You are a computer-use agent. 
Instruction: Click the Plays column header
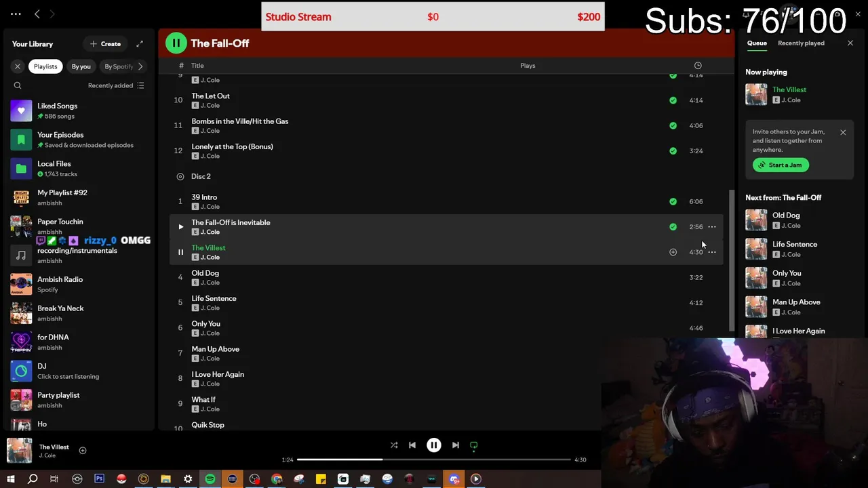(x=528, y=66)
